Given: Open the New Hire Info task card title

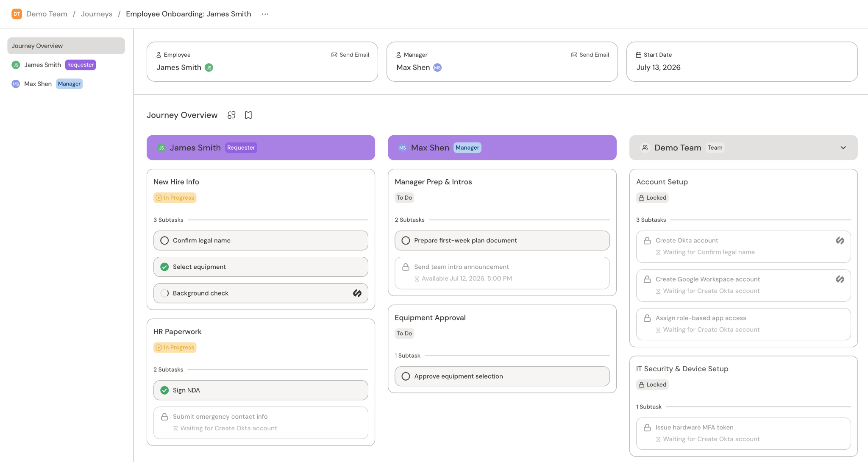Looking at the screenshot, I should point(176,182).
